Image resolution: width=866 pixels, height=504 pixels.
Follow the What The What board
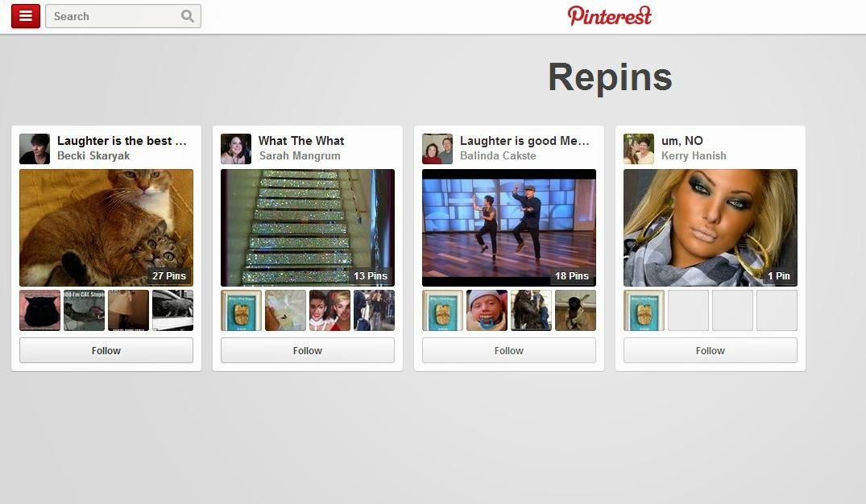tap(308, 350)
